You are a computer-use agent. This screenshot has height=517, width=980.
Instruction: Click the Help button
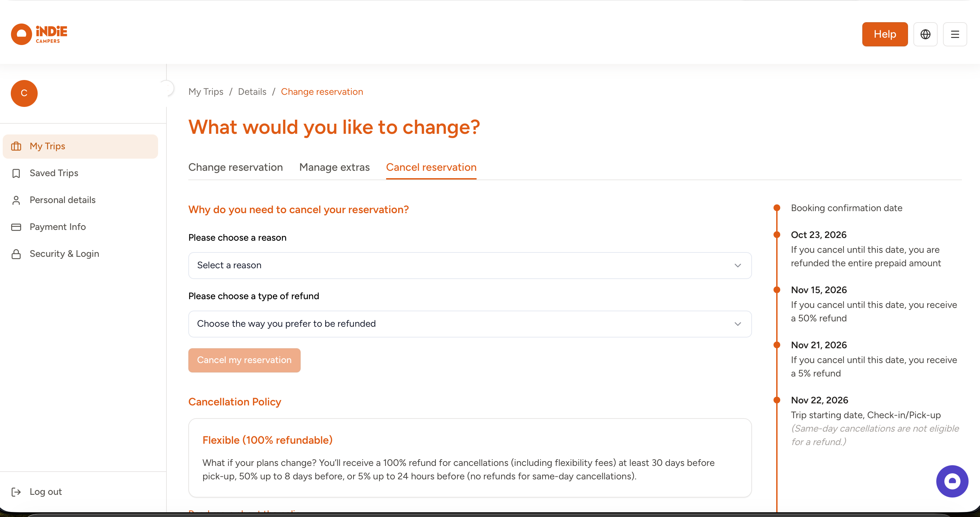point(884,34)
